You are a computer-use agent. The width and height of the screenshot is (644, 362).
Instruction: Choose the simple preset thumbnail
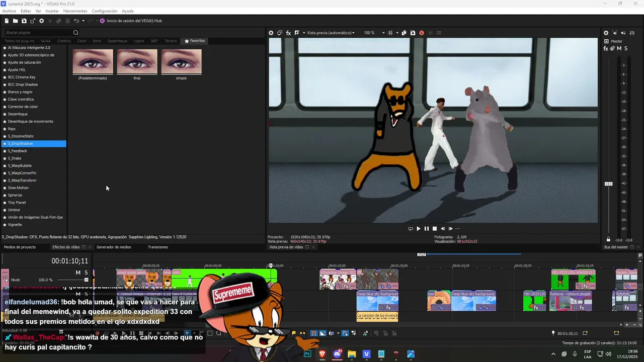click(x=182, y=61)
